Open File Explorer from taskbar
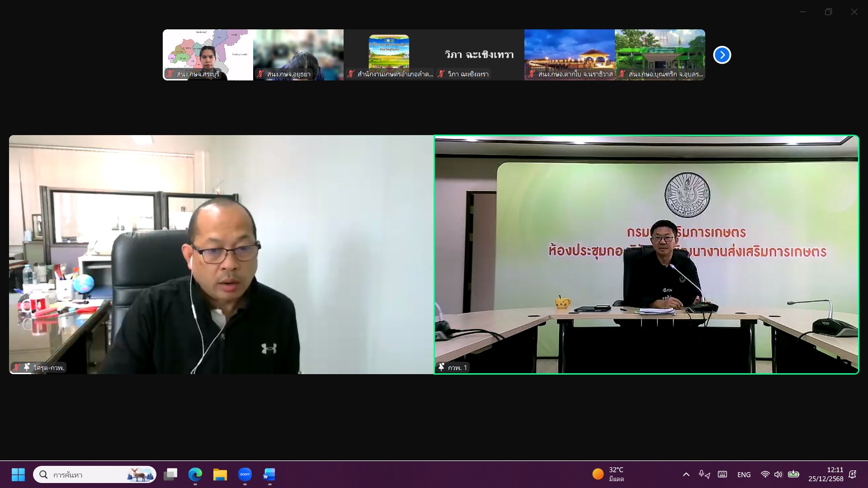This screenshot has width=868, height=488. 220,474
